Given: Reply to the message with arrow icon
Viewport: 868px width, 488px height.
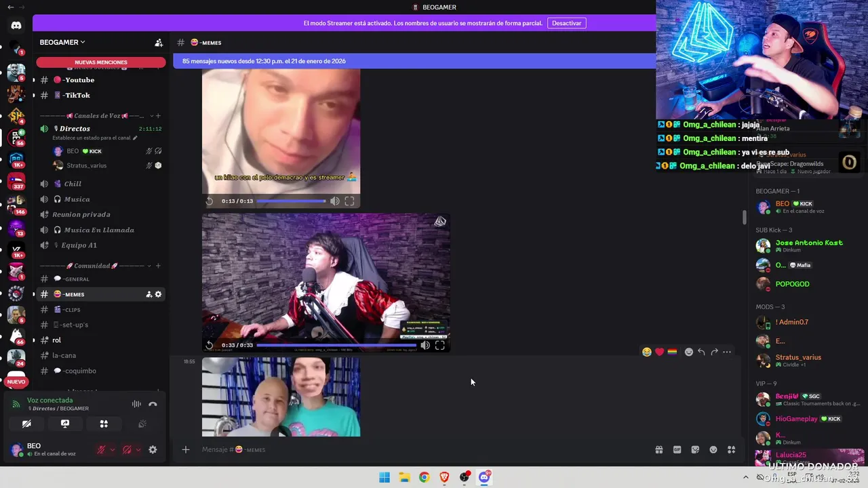Looking at the screenshot, I should pyautogui.click(x=701, y=352).
